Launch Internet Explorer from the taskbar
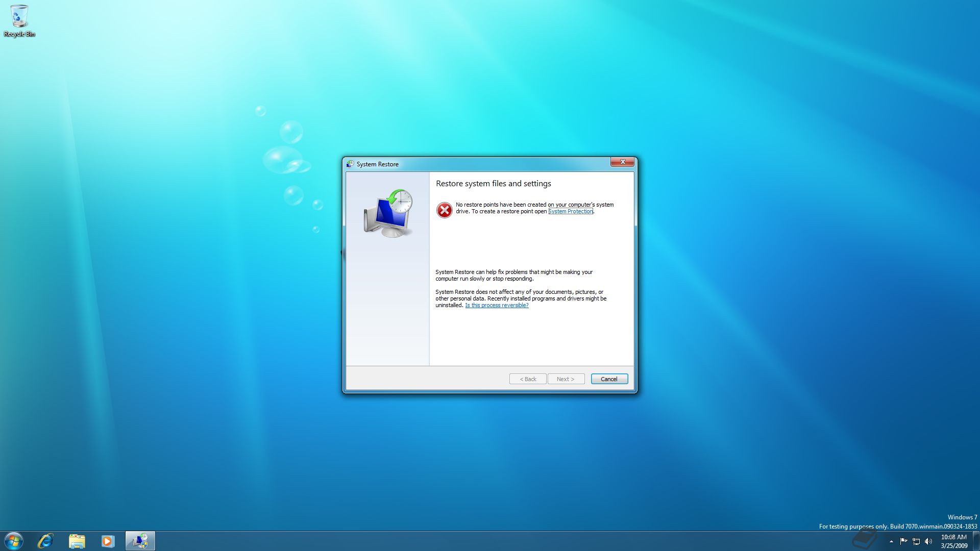 (45, 541)
